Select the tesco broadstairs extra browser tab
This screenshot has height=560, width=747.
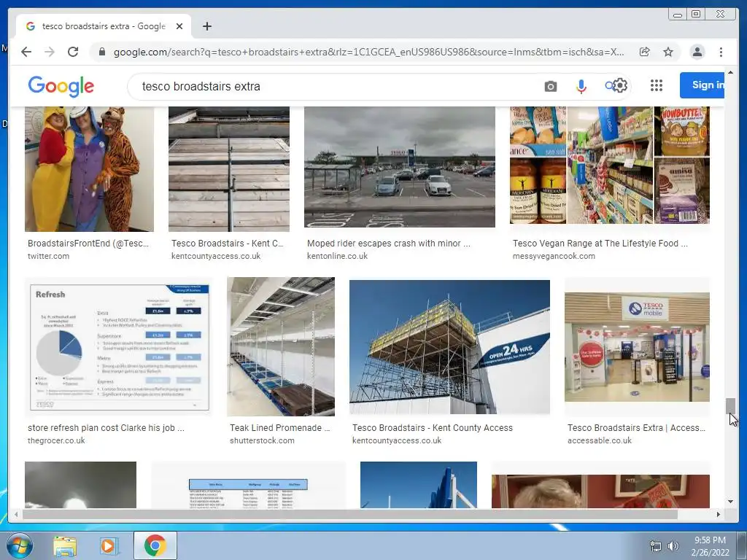tap(104, 26)
